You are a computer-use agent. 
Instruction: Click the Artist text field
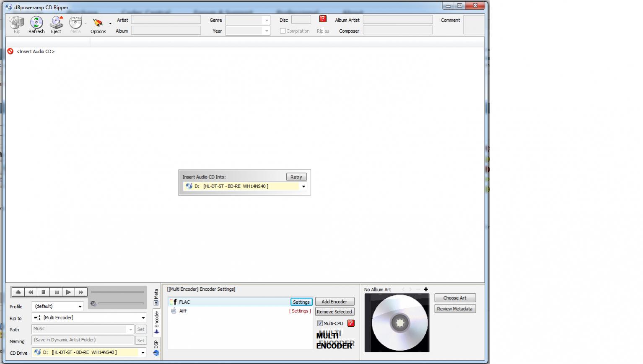click(166, 20)
